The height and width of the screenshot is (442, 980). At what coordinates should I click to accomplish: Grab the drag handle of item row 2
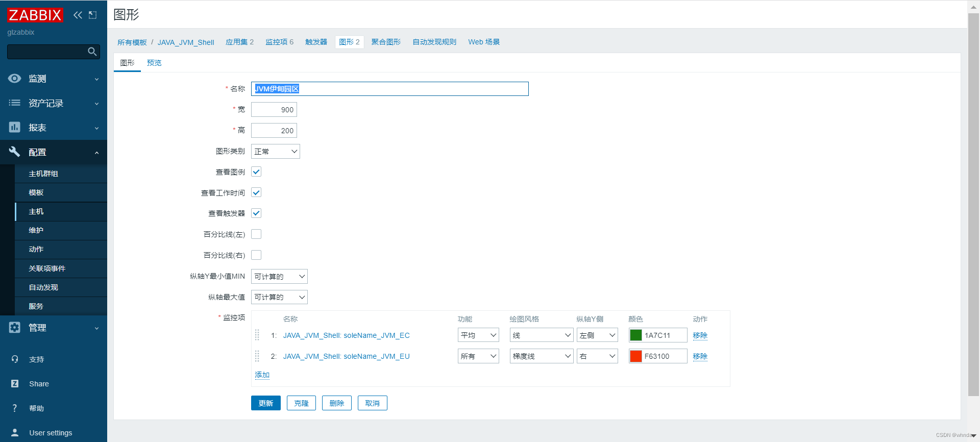[x=257, y=356]
